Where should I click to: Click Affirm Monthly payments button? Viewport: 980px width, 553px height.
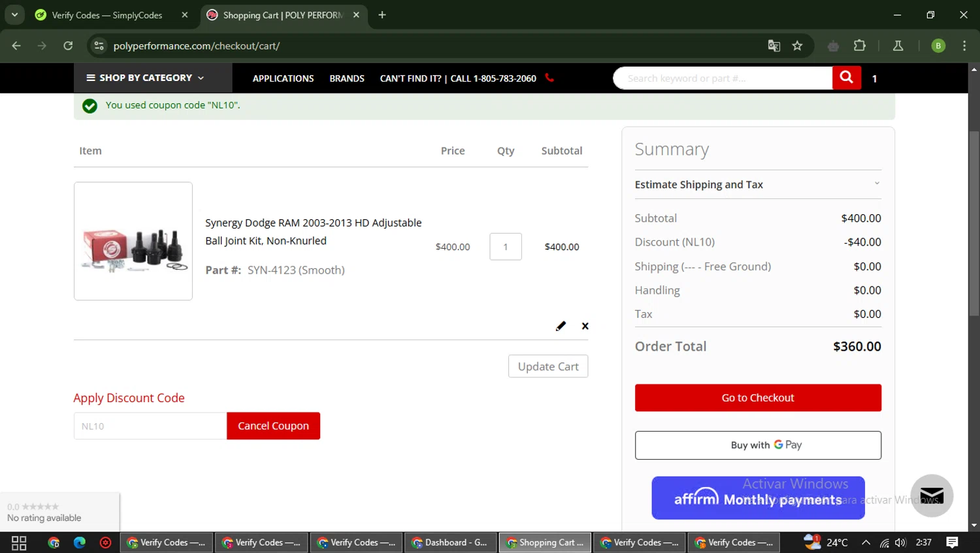point(758,498)
